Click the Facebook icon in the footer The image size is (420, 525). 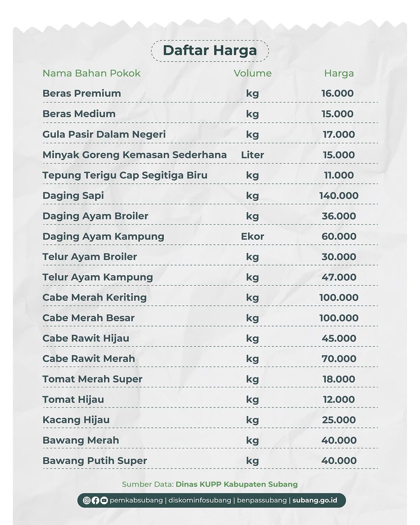[96, 500]
